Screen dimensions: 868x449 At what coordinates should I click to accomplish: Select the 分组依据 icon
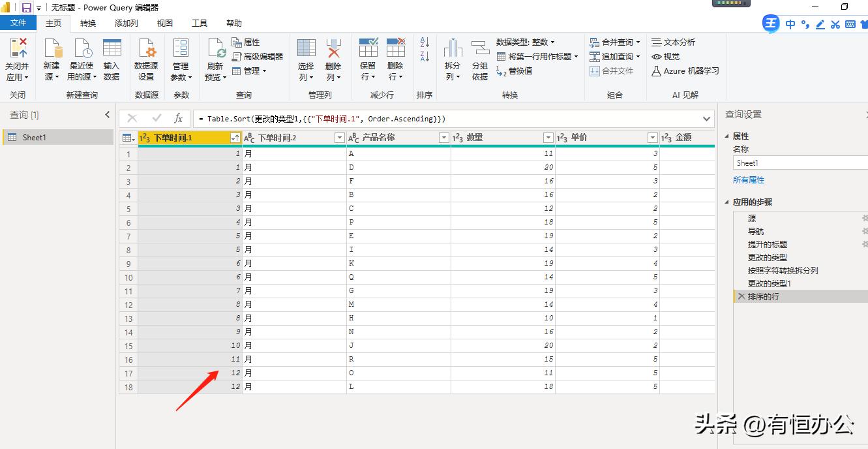[480, 57]
